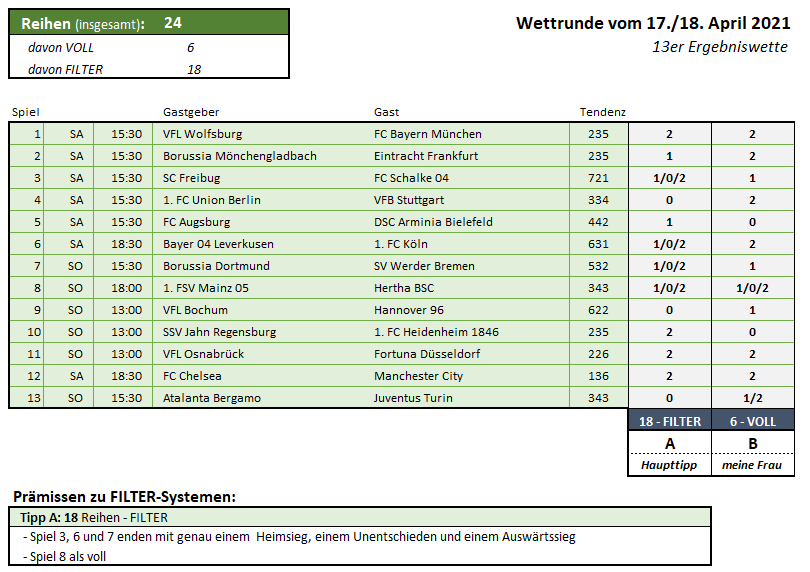Click the '6 - VOLL' column footer
The height and width of the screenshot is (572, 810).
[753, 421]
